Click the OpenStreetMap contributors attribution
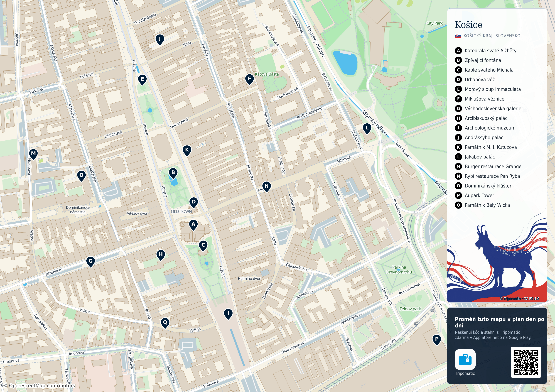Screen dimensions: 555x392 tap(39, 385)
